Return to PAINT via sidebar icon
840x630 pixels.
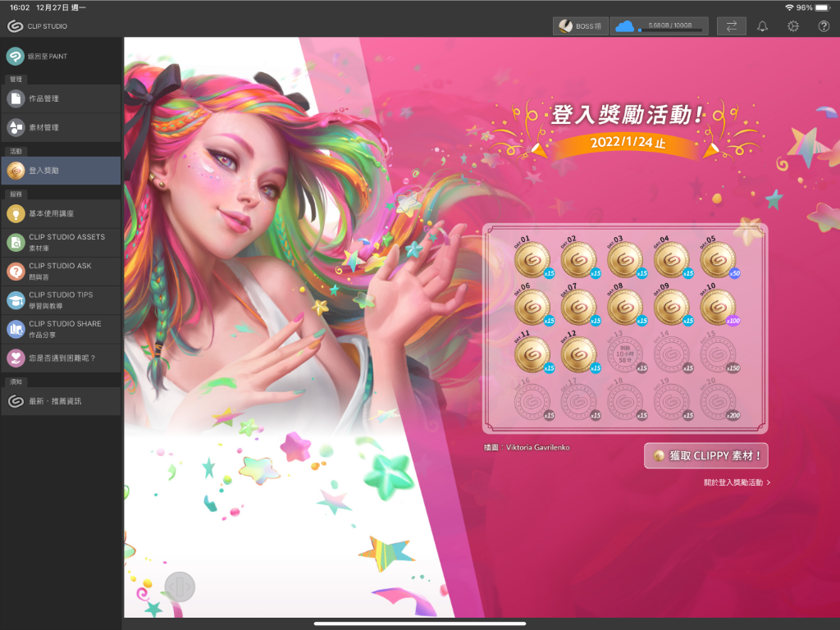coord(16,57)
